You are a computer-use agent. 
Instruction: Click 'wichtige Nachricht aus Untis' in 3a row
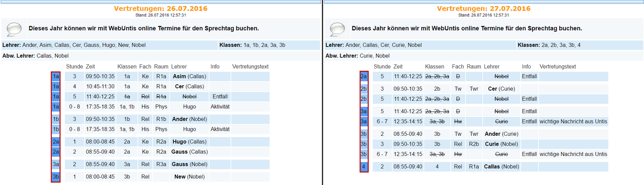[x=573, y=121]
